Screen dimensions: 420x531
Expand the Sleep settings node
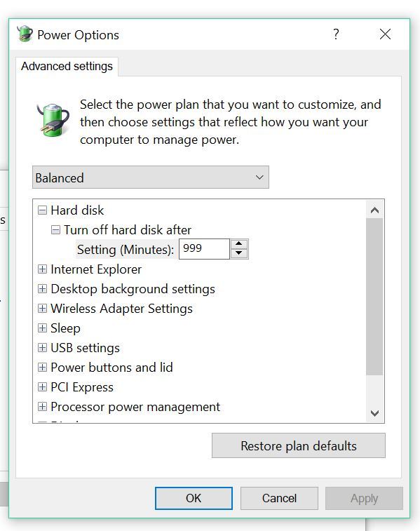tap(42, 328)
